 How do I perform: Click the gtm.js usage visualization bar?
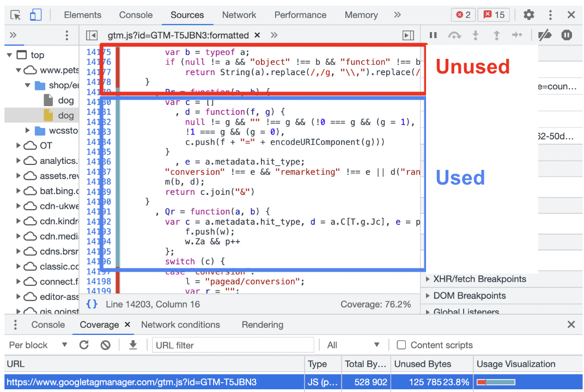496,382
